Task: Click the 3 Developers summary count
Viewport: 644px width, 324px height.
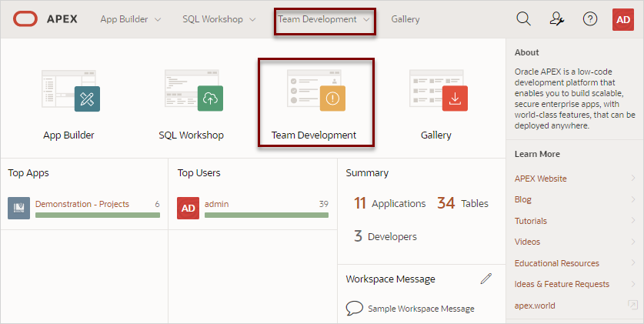Action: 385,236
